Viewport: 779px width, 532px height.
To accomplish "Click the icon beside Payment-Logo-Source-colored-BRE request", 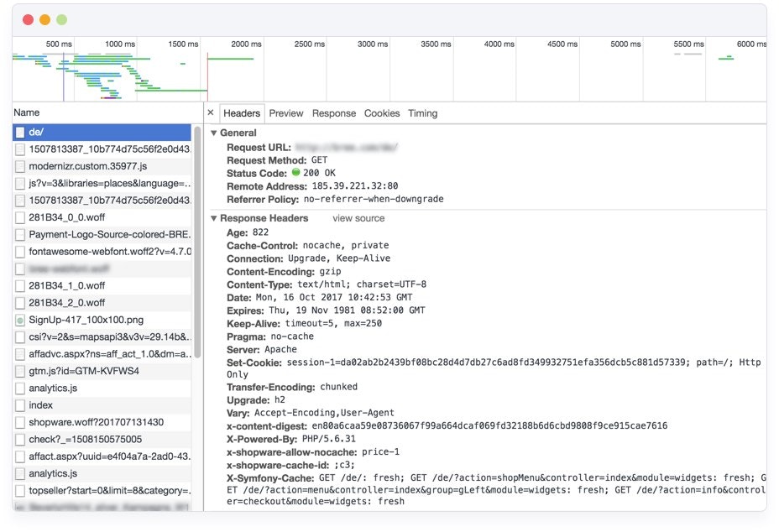I will point(19,234).
